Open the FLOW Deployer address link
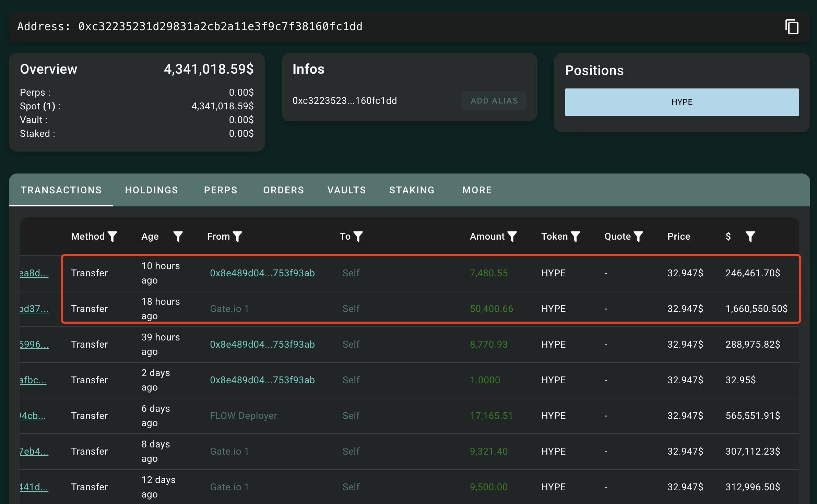The image size is (817, 504). click(x=244, y=416)
